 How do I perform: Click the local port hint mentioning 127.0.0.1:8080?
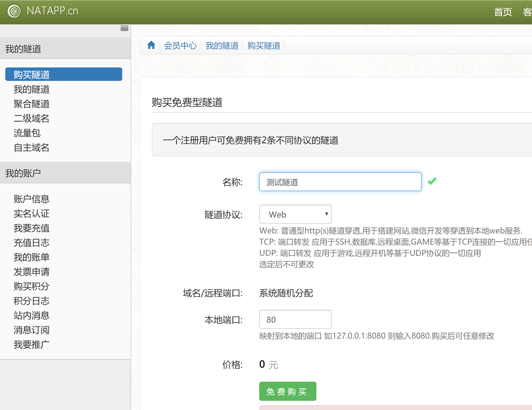377,336
